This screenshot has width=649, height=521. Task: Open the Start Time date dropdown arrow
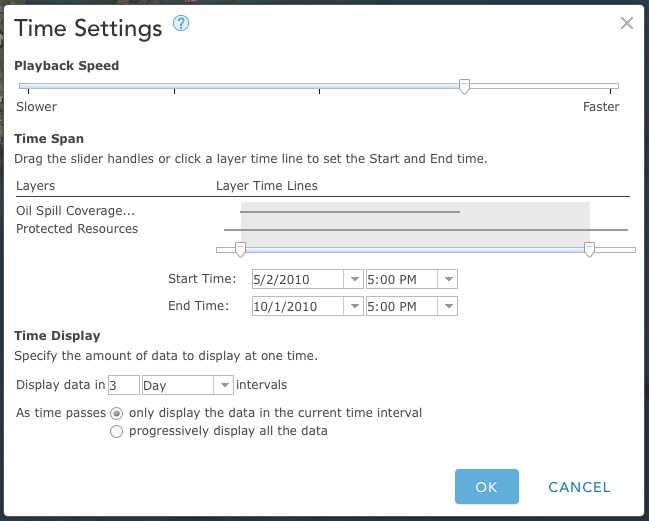click(x=354, y=280)
